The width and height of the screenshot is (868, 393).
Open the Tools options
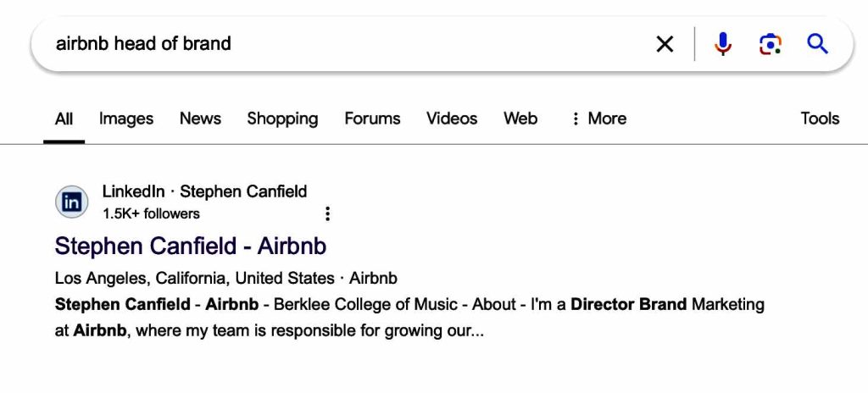coord(820,119)
